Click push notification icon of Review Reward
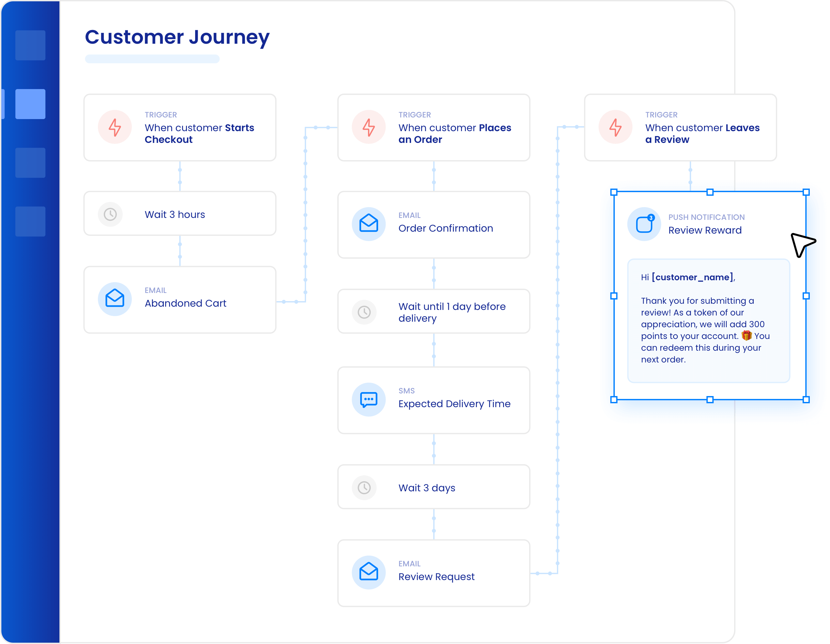Viewport: 830px width, 644px height. 644,224
